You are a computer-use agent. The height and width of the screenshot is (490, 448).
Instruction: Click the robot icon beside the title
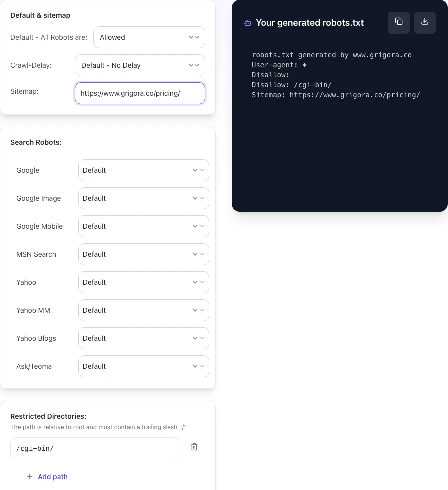247,23
